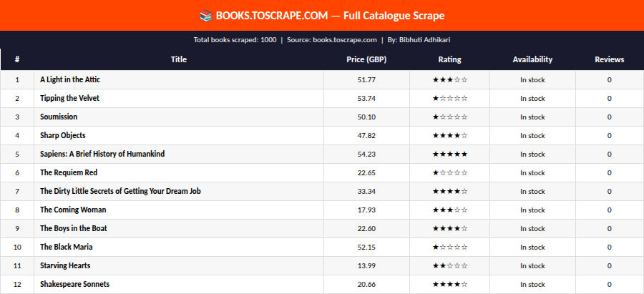Click the reviews count for Sapiens
The width and height of the screenshot is (644, 294).
(610, 154)
